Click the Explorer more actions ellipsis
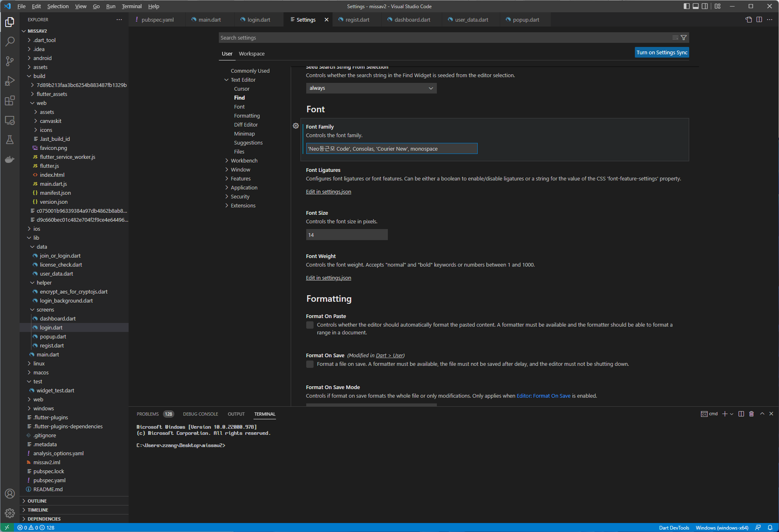Image resolution: width=779 pixels, height=532 pixels. (119, 20)
